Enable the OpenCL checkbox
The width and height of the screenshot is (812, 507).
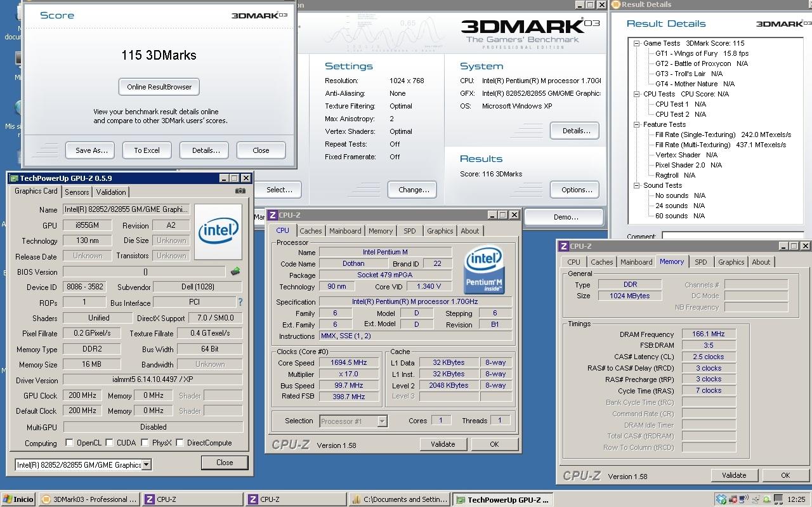[x=70, y=443]
